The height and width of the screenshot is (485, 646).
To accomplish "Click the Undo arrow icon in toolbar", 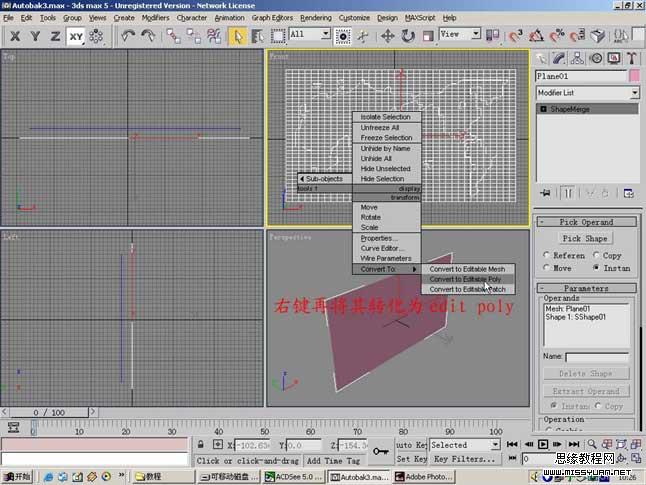I will (128, 35).
